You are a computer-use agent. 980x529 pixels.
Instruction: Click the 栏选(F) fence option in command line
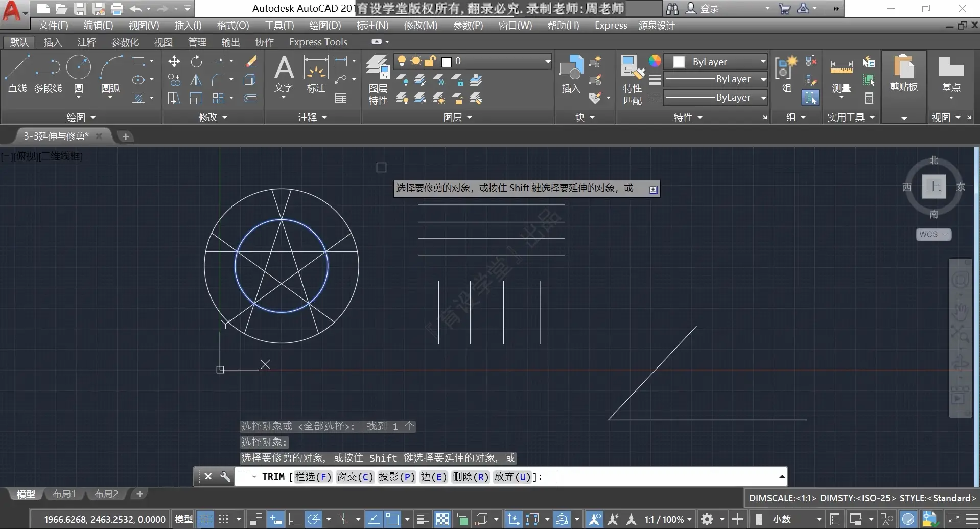tap(313, 477)
